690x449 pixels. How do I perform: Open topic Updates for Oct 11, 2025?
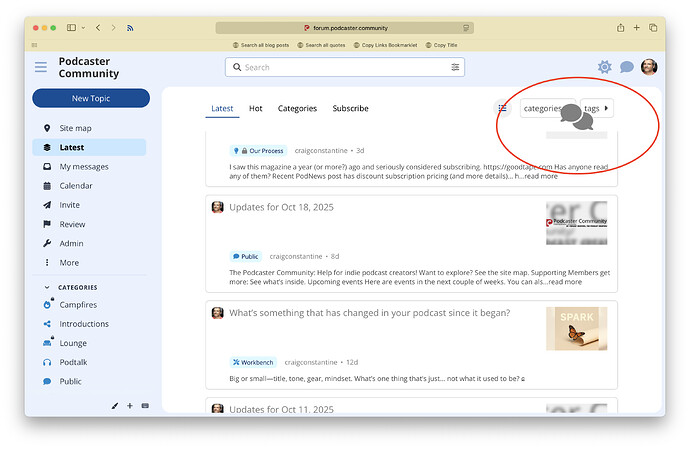[x=281, y=409]
